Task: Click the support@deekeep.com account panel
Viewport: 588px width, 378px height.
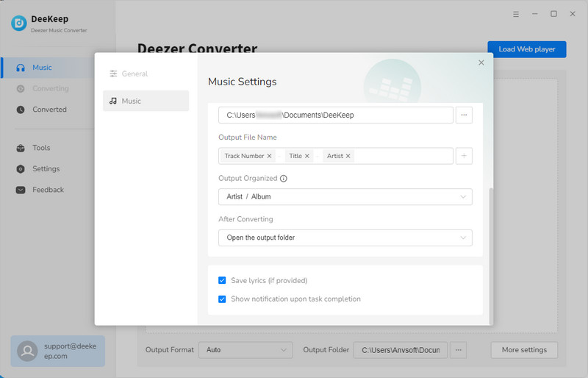Action: coord(58,351)
